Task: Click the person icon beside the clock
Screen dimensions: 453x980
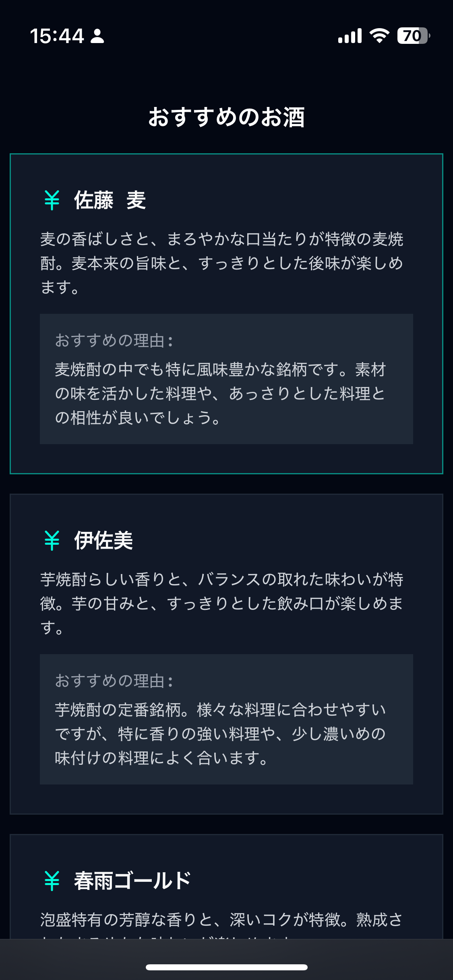Action: pos(97,36)
